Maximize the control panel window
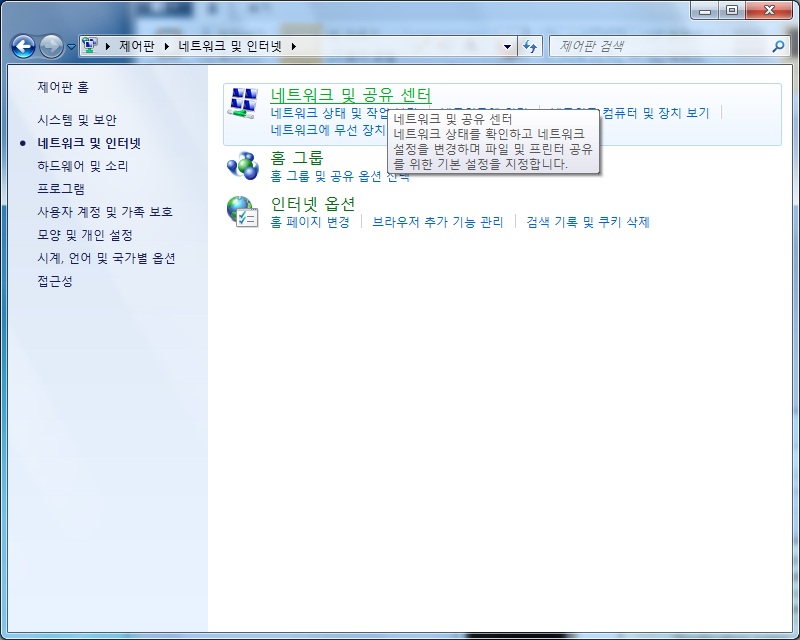Image resolution: width=800 pixels, height=640 pixels. pos(732,10)
